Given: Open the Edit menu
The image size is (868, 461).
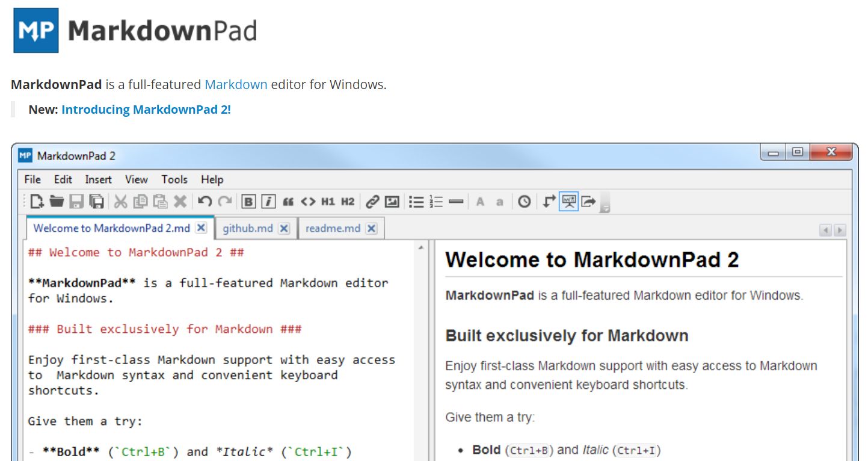Looking at the screenshot, I should [x=63, y=179].
